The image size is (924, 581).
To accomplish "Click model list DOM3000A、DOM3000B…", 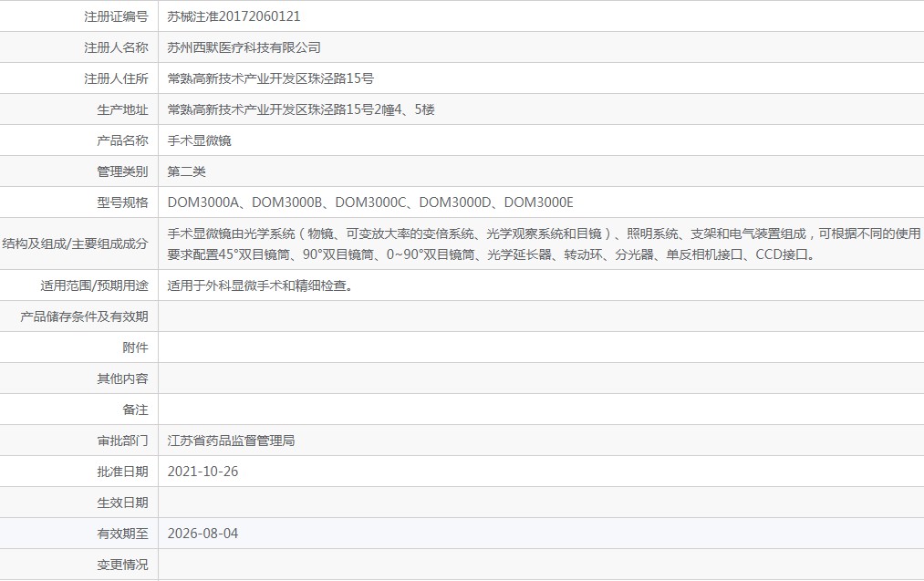I will click(x=370, y=202).
